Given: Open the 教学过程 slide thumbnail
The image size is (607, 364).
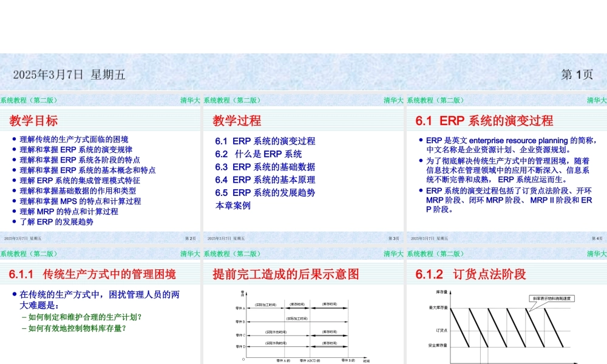Looking at the screenshot, I should [303, 168].
